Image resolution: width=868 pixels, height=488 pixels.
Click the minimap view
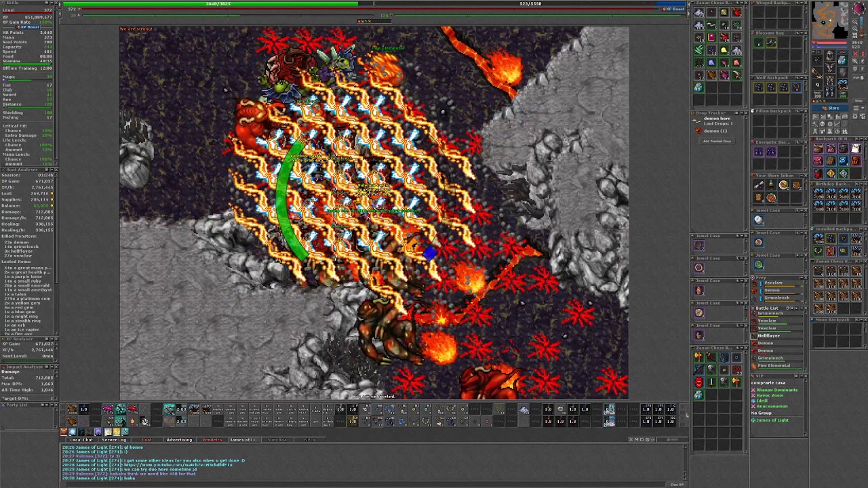tap(830, 20)
